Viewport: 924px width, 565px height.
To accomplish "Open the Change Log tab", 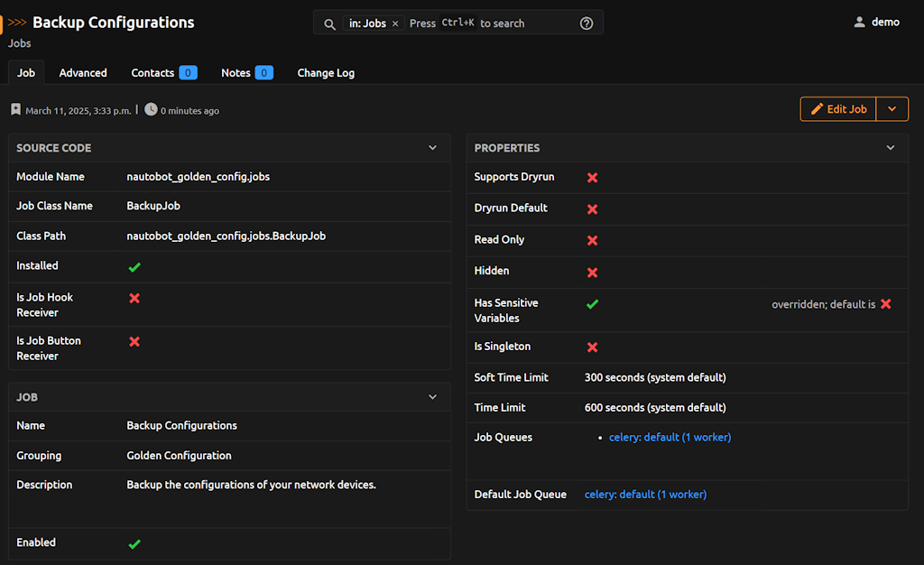I will point(326,73).
